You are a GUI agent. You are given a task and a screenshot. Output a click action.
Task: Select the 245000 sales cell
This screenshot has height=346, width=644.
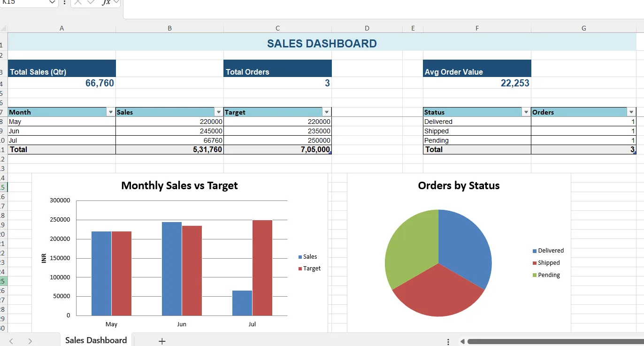click(169, 131)
